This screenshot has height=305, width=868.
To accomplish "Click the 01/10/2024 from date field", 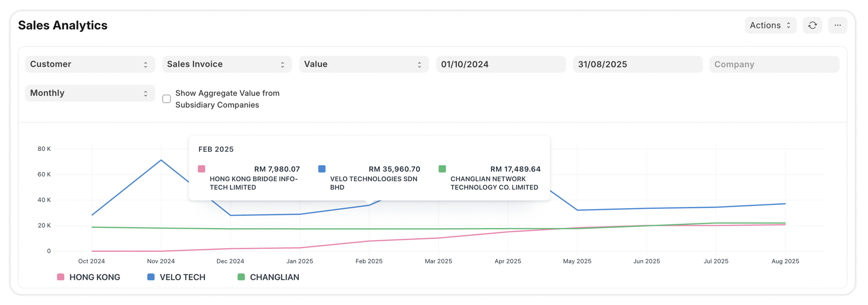I will point(500,64).
